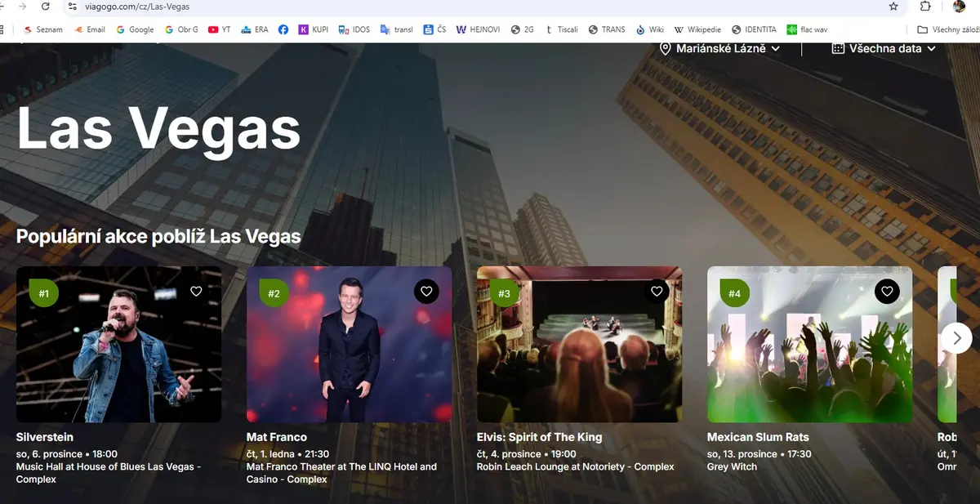The height and width of the screenshot is (504, 980).
Task: Click the #4 rank badge on Mexican Slum Rats
Action: pos(735,293)
